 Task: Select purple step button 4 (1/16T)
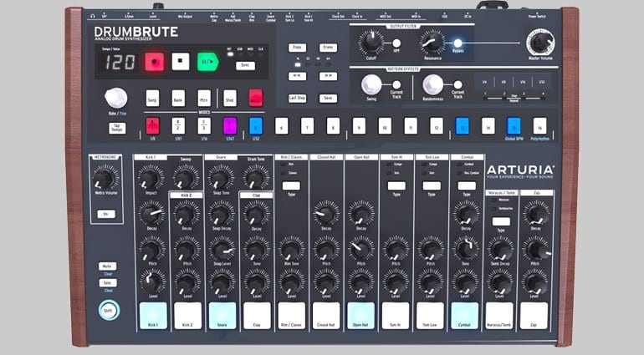[x=230, y=126]
